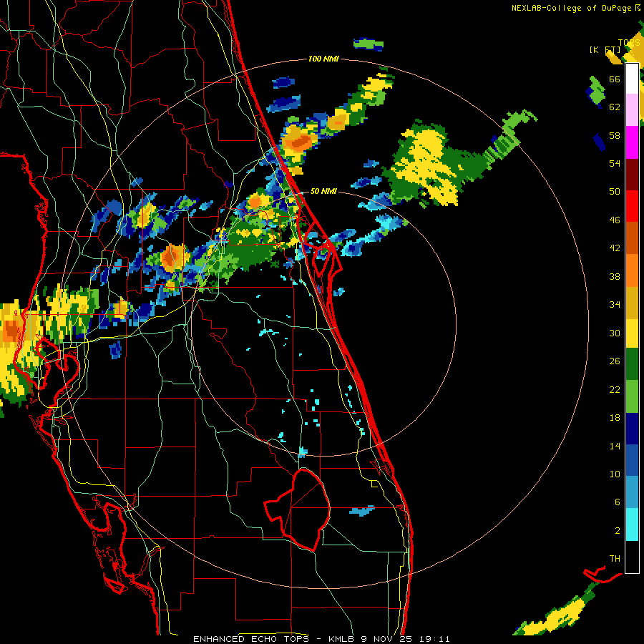This screenshot has height=644, width=644.
Task: Click the legend value 2
Action: [x=618, y=530]
